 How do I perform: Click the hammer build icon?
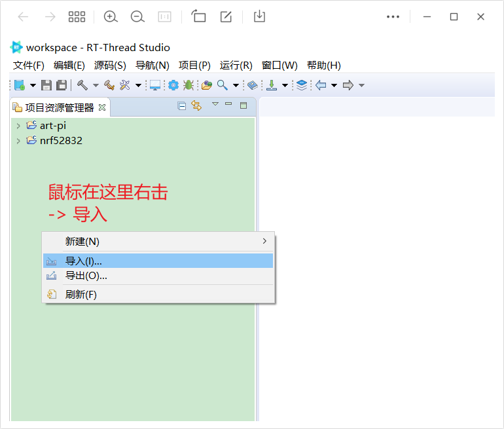coord(82,85)
